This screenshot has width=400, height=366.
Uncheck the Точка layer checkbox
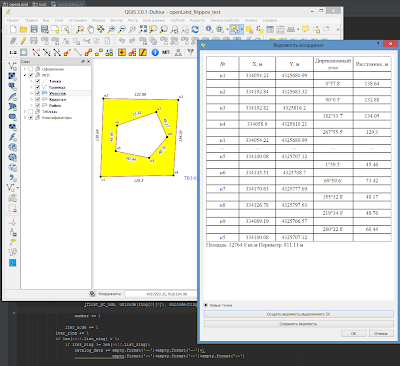pyautogui.click(x=37, y=81)
